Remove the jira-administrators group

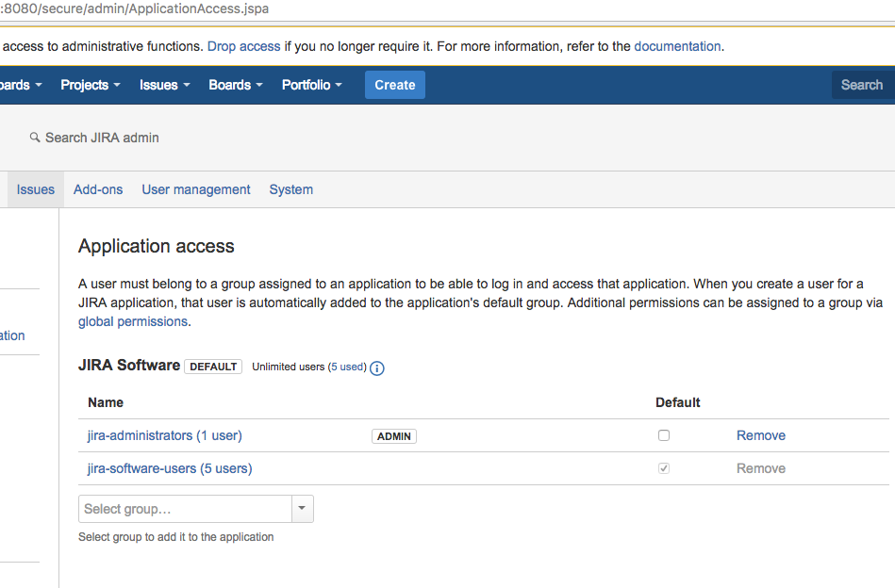[761, 435]
